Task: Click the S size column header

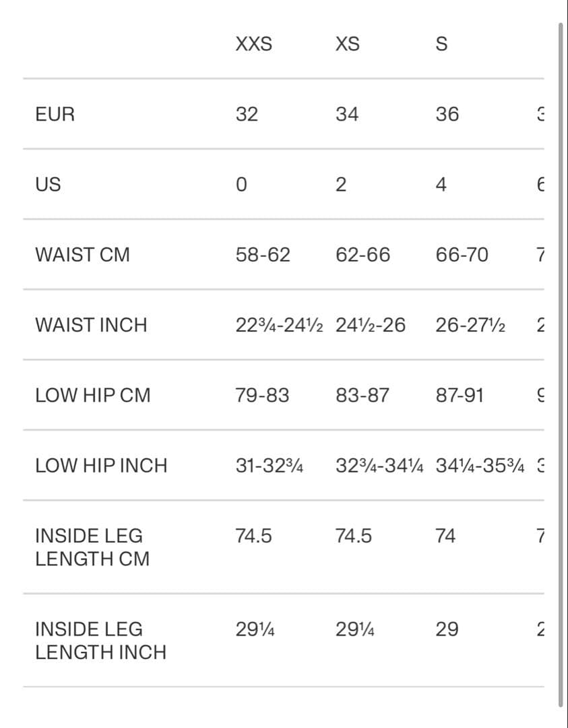Action: click(x=441, y=44)
